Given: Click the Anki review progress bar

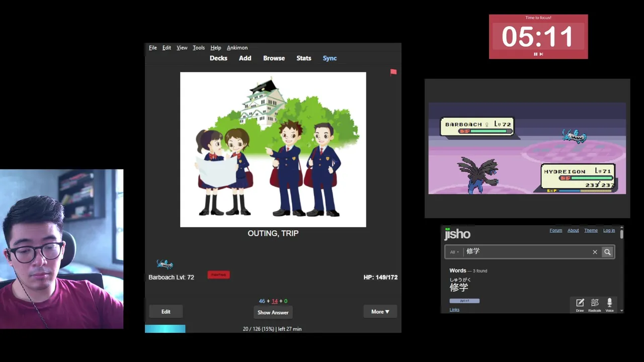Looking at the screenshot, I should coord(273,329).
